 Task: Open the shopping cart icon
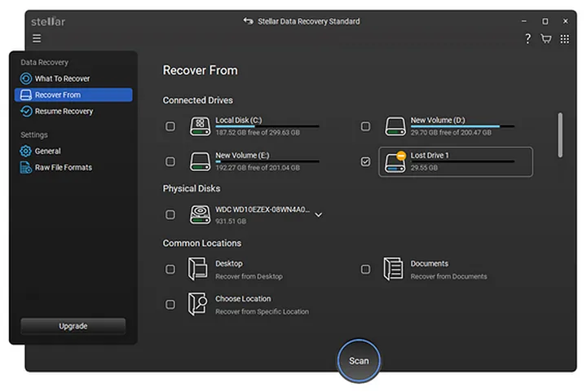coord(545,39)
